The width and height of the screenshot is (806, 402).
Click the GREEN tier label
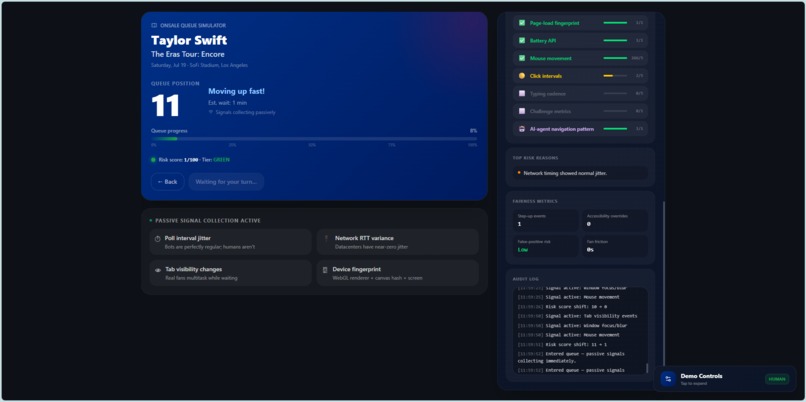(222, 160)
